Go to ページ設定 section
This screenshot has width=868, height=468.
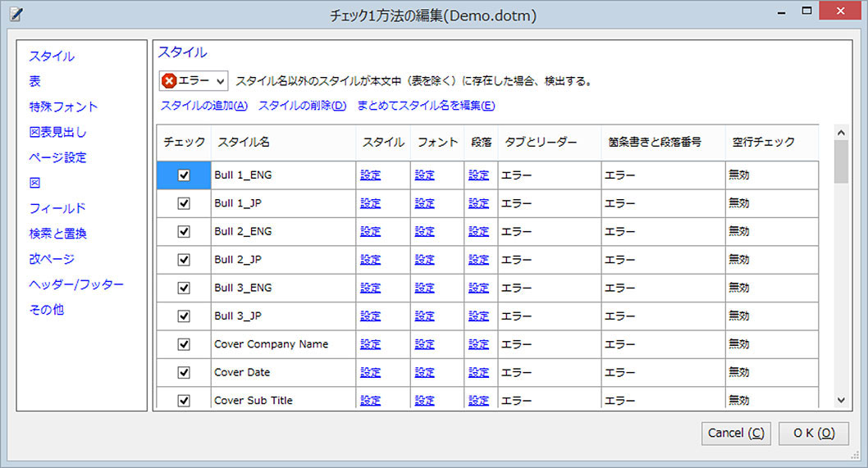tap(57, 157)
